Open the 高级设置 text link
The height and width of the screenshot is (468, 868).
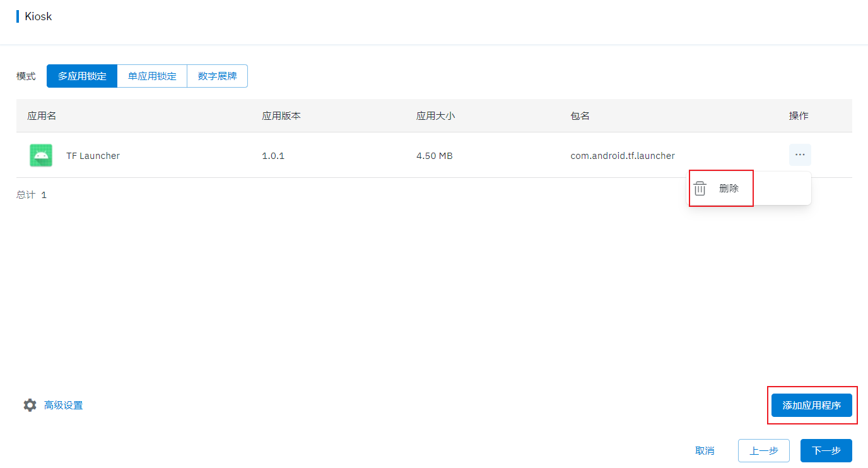coord(64,406)
